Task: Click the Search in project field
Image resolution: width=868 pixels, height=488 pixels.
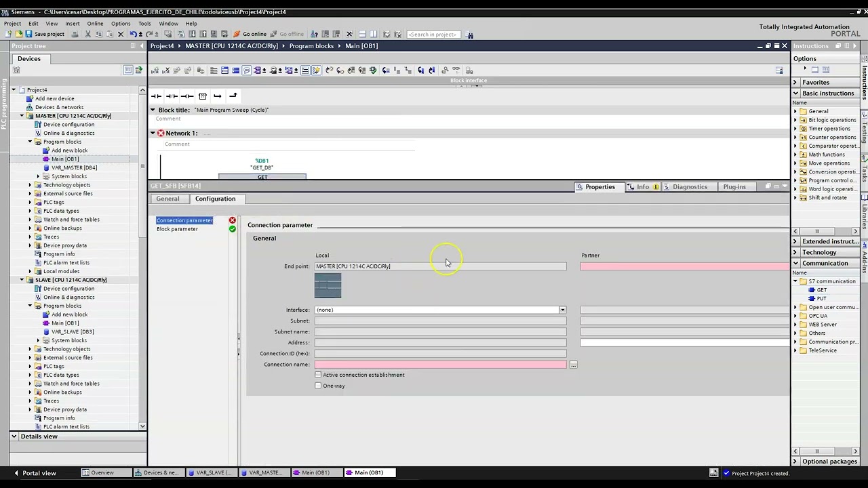Action: tap(433, 35)
